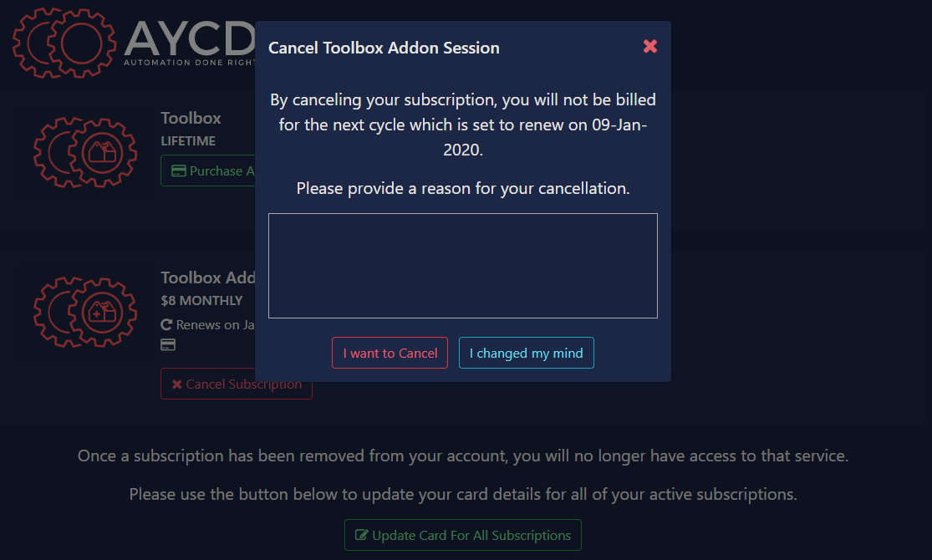Select the Toolbox Addon gear product icon
This screenshot has height=560, width=932.
(84, 311)
